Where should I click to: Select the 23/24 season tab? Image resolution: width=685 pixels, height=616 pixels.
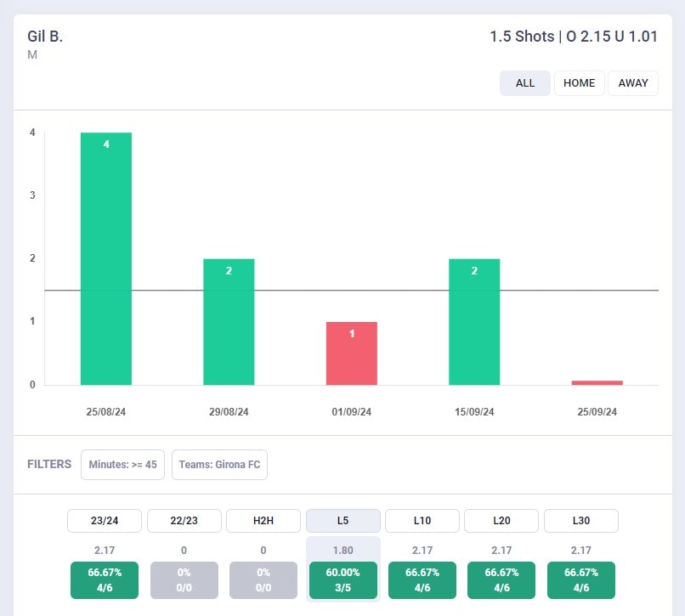pos(105,520)
